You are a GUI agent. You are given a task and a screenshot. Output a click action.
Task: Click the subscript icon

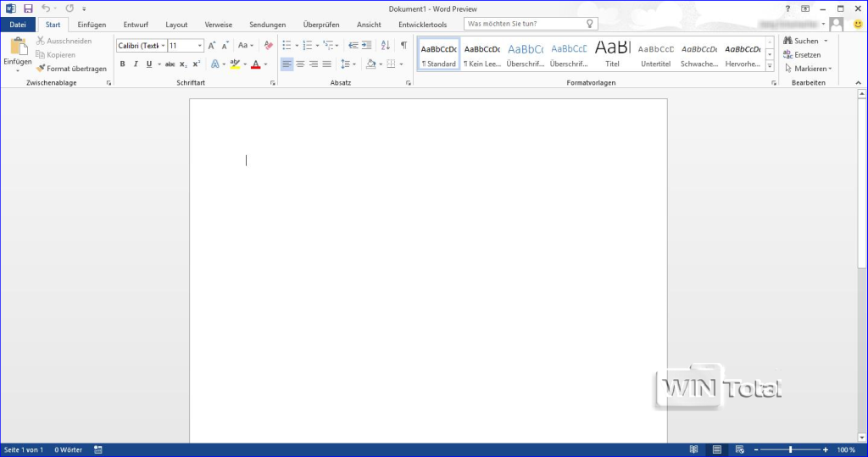(x=184, y=64)
